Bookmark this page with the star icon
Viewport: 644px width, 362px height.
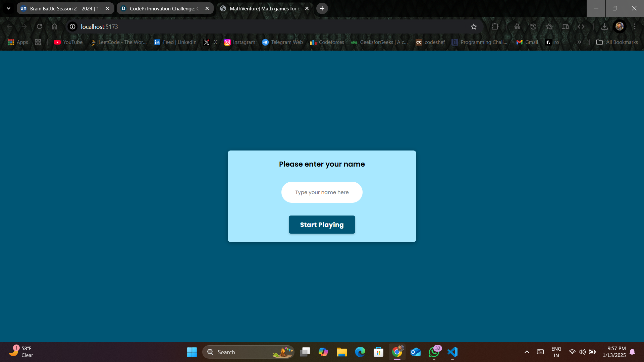(474, 27)
